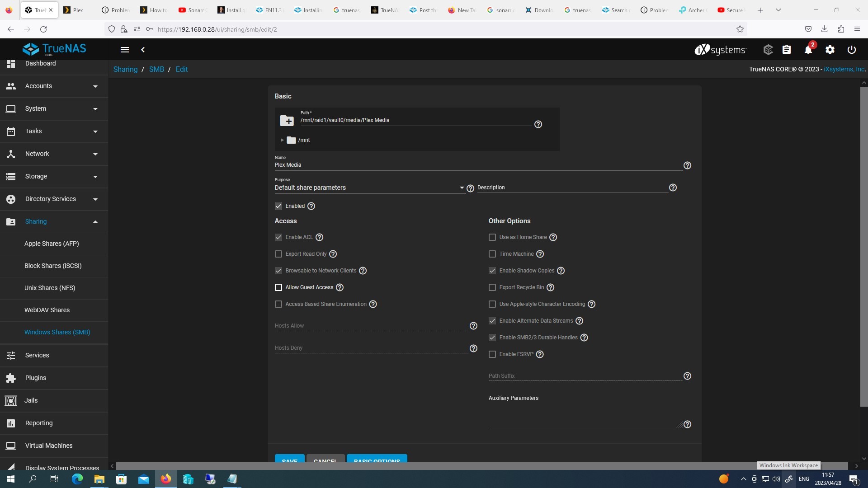This screenshot has height=488, width=868.
Task: Open Unix Shares (NFS)
Action: click(x=54, y=288)
